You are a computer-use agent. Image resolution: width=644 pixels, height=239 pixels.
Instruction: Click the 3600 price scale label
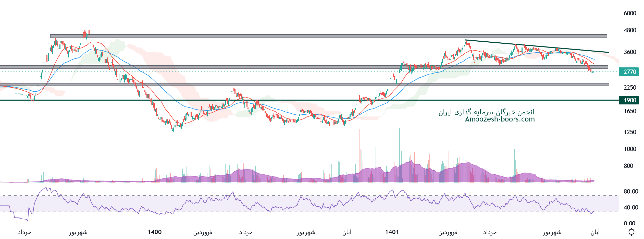coord(630,52)
